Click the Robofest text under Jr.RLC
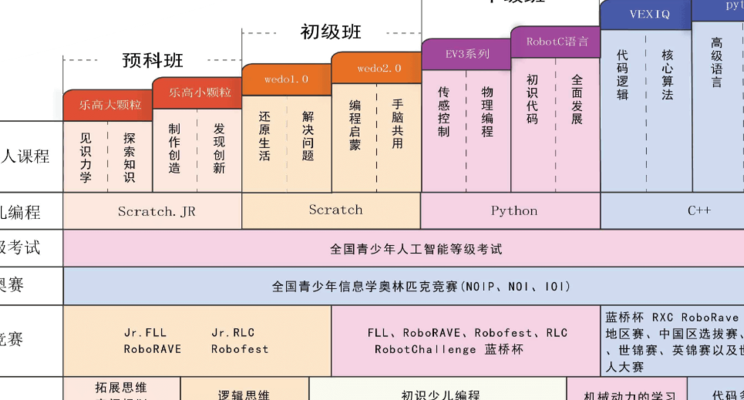Image resolution: width=744 pixels, height=400 pixels. tap(240, 349)
